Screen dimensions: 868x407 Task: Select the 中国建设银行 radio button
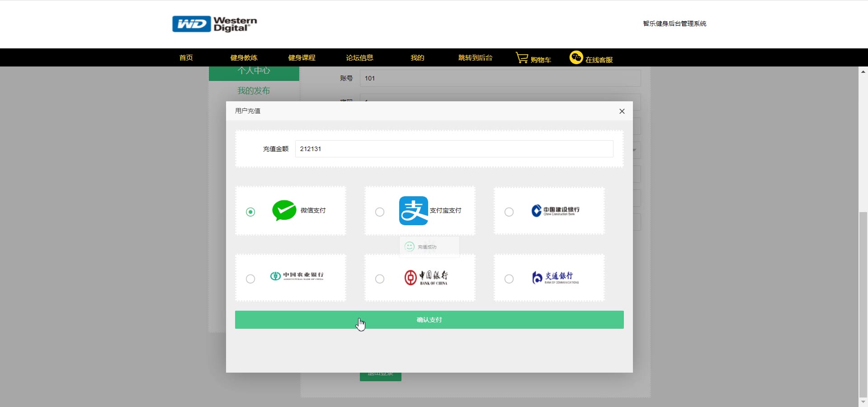coord(509,212)
